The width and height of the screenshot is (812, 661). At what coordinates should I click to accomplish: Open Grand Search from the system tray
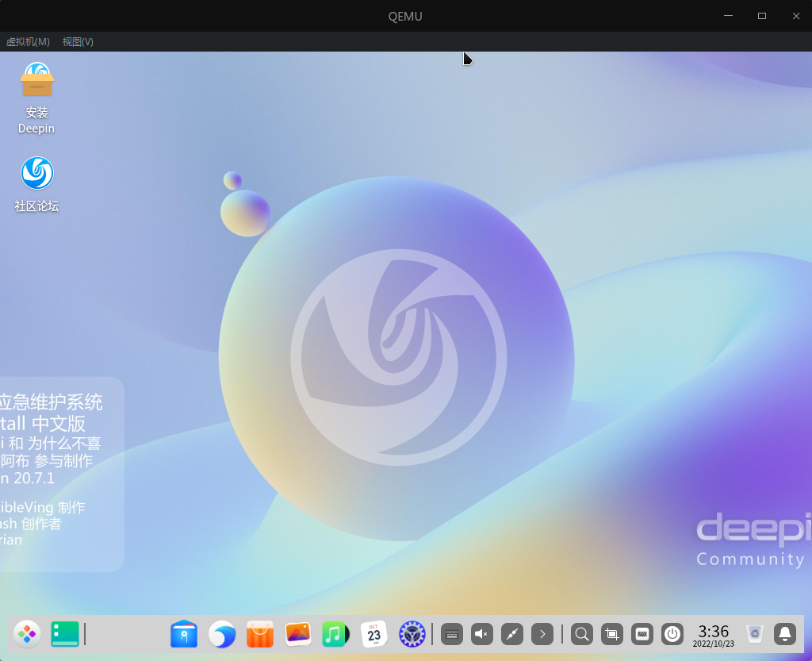581,634
